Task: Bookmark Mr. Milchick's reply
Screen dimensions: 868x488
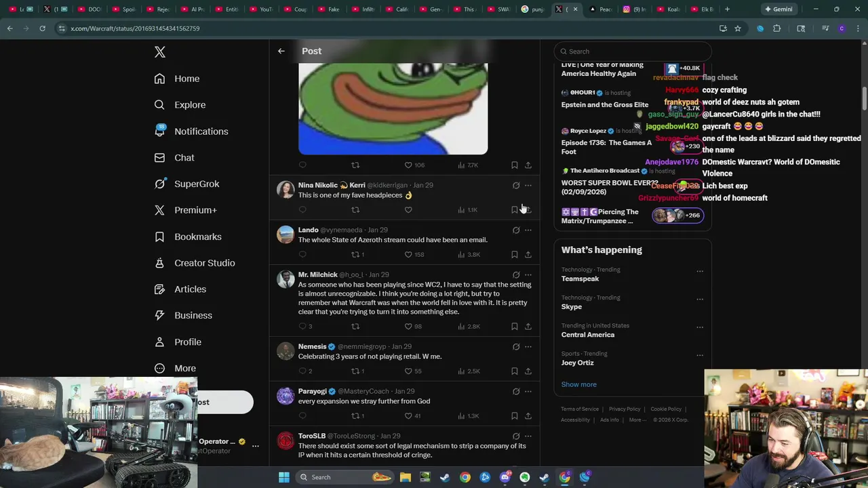Action: click(514, 327)
